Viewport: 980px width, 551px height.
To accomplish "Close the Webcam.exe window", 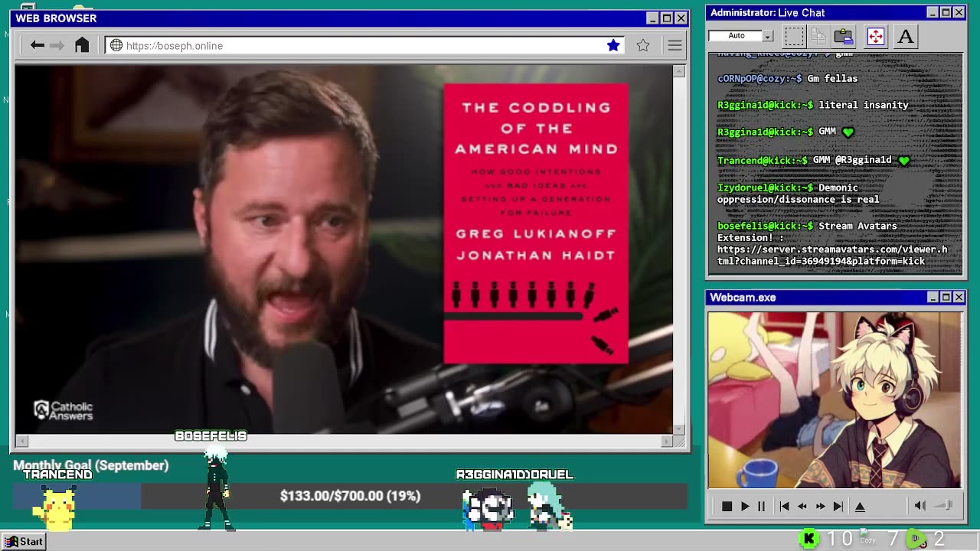I will [x=959, y=297].
